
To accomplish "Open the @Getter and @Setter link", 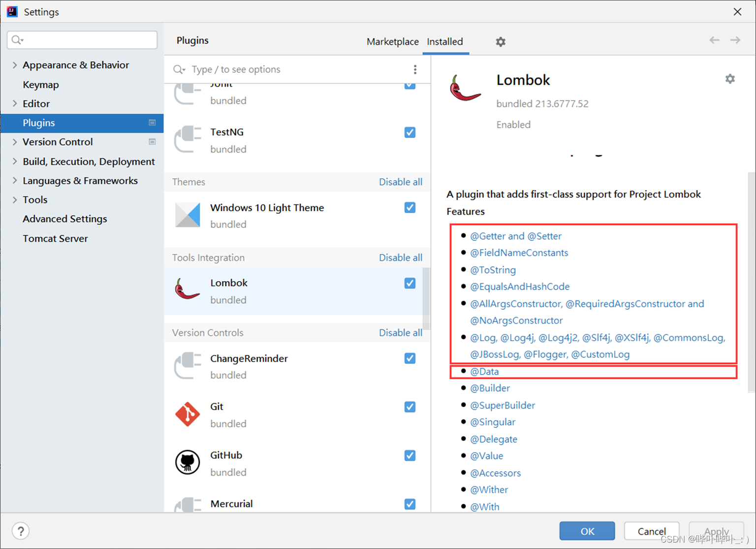I will 516,236.
